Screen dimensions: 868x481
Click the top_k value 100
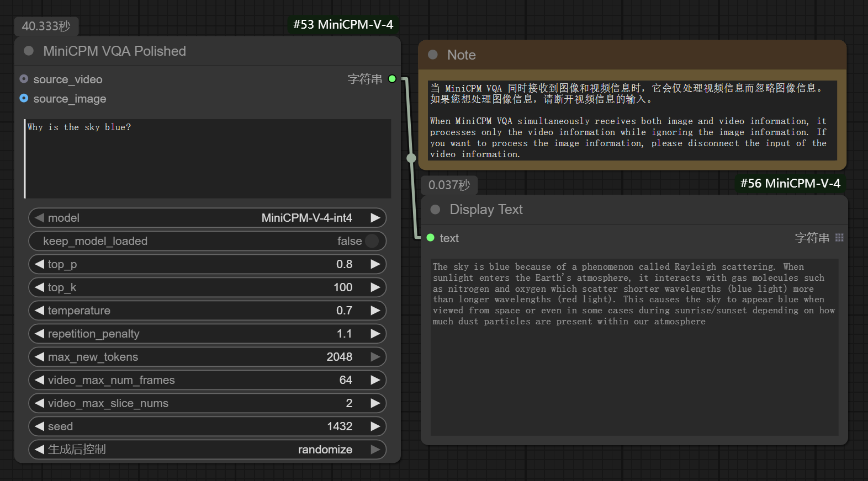(x=343, y=287)
